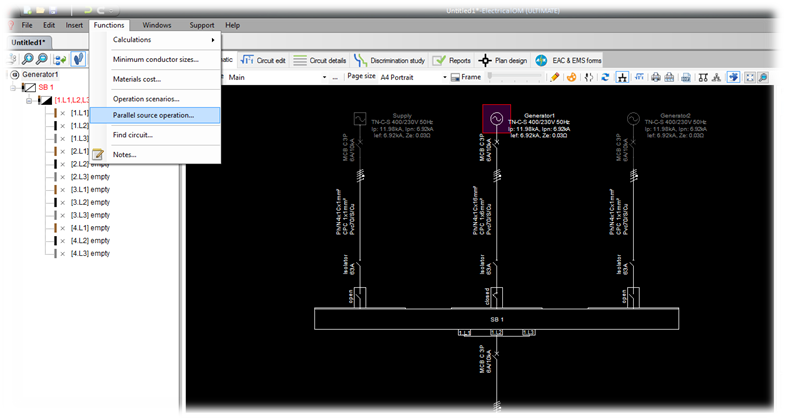Click the orange palette icon in toolbar
Screen dimensions: 786x420
(571, 77)
